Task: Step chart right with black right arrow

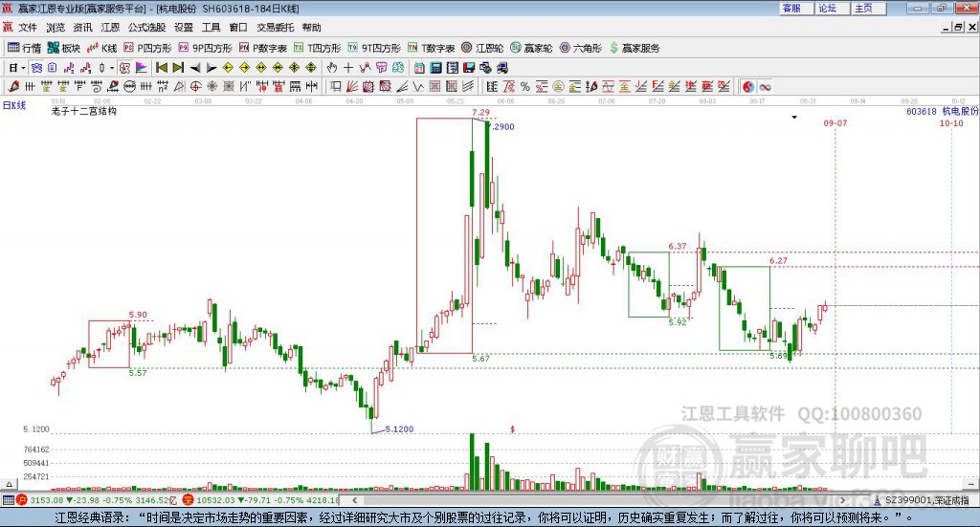Action: (x=212, y=68)
